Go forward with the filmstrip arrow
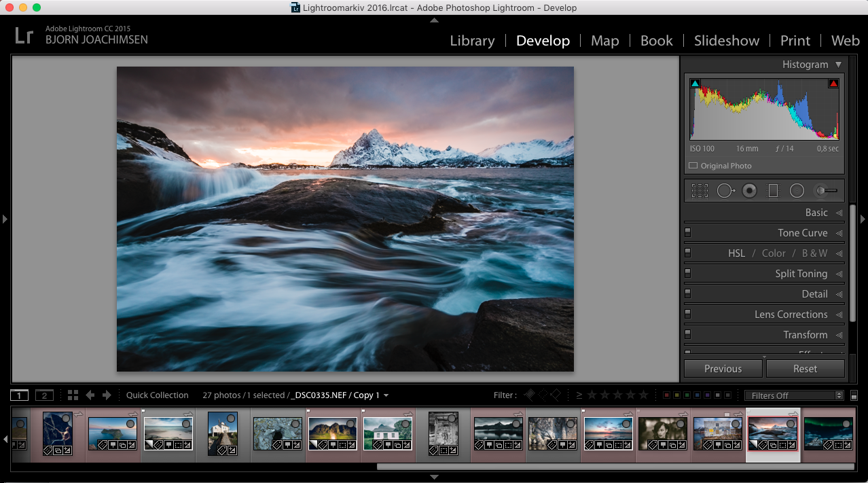Screen dimensions: 868x483 pyautogui.click(x=107, y=395)
